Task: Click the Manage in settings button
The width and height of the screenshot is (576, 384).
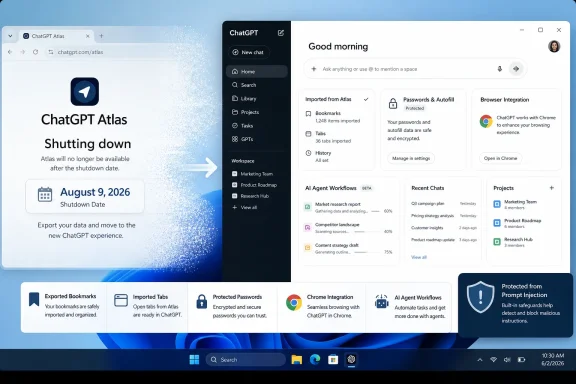Action: click(411, 158)
